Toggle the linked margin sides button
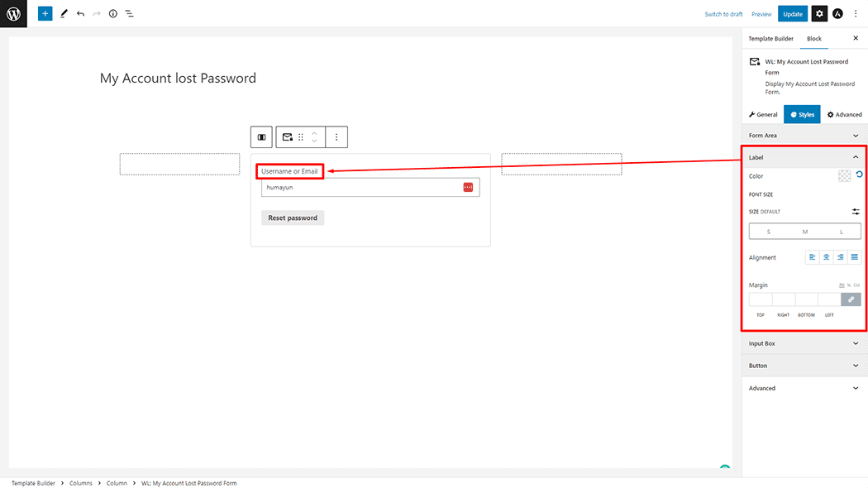Screen dimensions: 868x488 [x=851, y=299]
